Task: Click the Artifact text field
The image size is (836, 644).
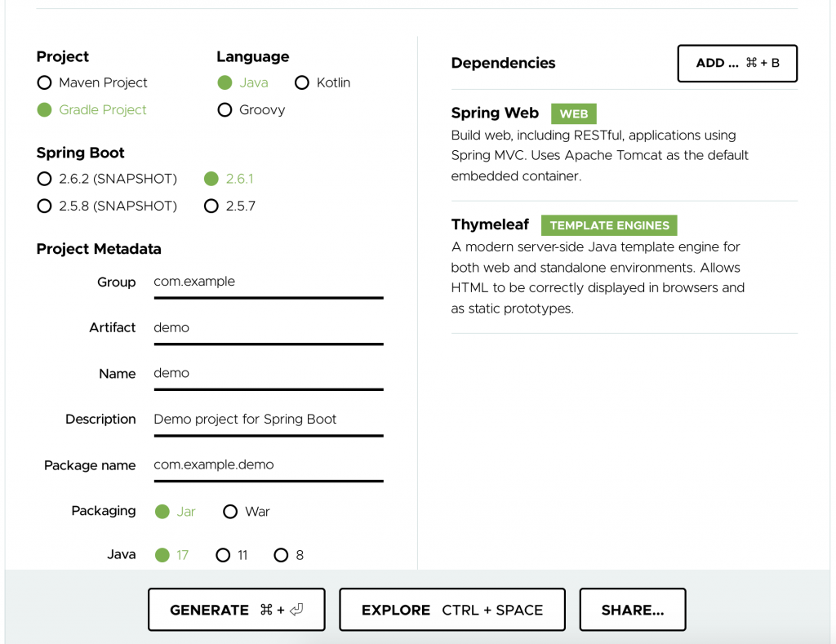Action: 268,327
